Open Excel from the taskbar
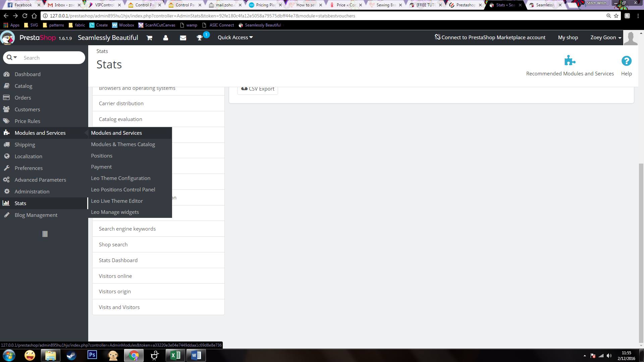 tap(175, 355)
